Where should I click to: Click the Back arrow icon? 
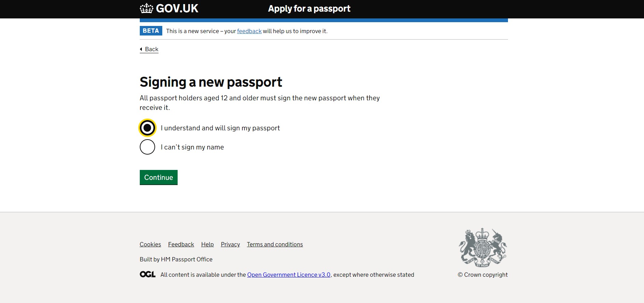click(141, 49)
